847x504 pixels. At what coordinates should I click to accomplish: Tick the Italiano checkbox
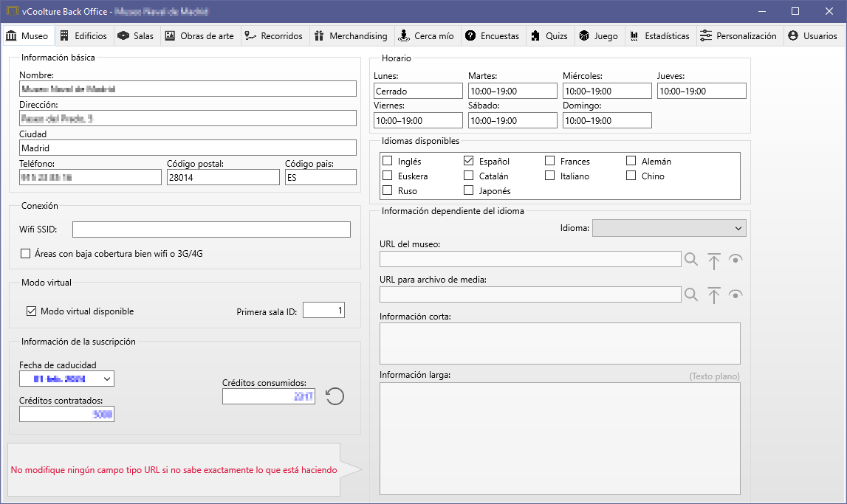(550, 176)
